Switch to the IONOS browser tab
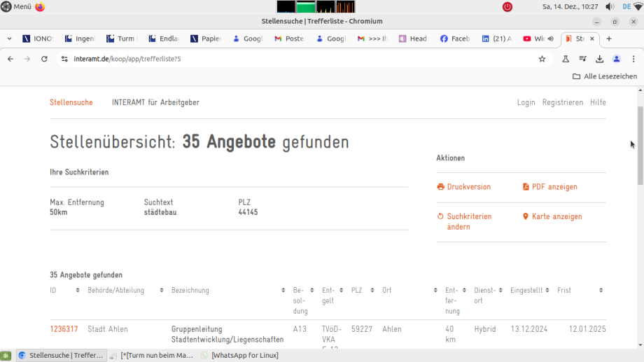The height and width of the screenshot is (362, 644). 38,39
